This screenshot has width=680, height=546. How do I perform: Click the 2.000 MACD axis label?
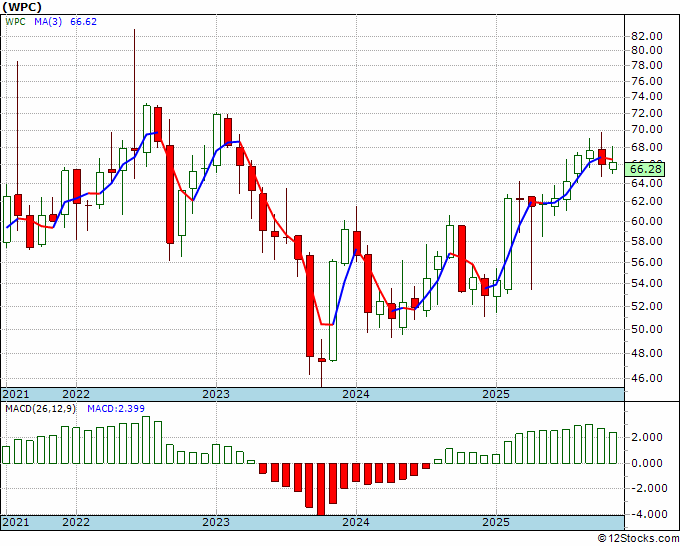tap(647, 437)
